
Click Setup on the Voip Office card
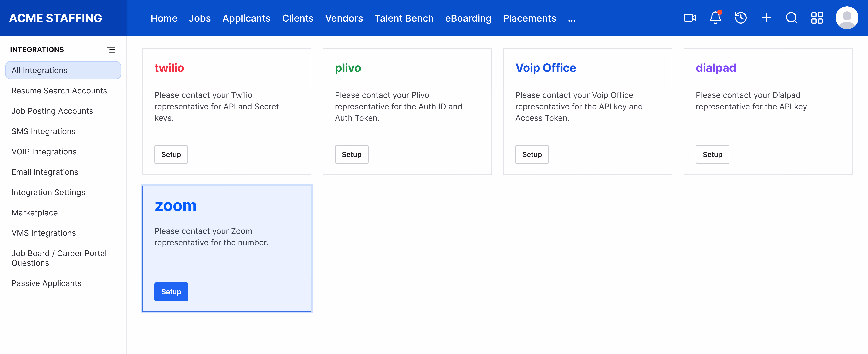pyautogui.click(x=532, y=154)
